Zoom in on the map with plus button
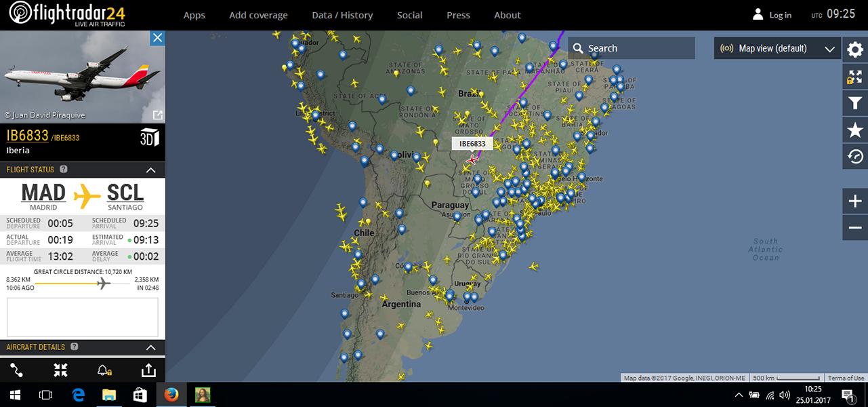The image size is (868, 407). (855, 201)
